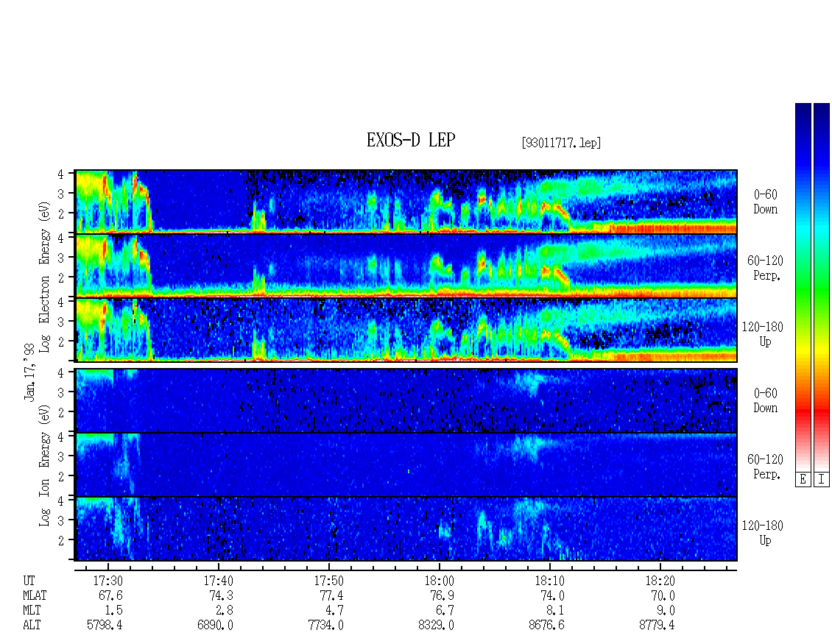Click the 17:50 time tick label
Image resolution: width=832 pixels, height=644 pixels.
tap(329, 581)
